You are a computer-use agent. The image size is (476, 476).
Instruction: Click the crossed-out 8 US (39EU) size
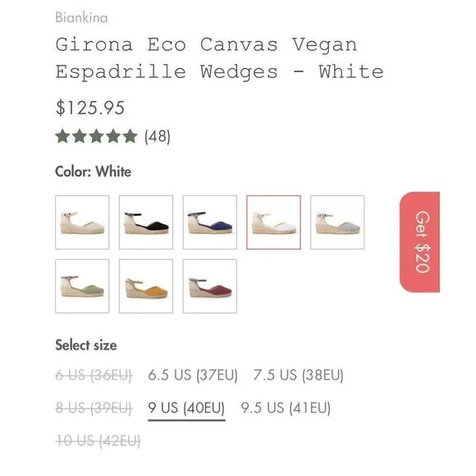click(x=94, y=408)
